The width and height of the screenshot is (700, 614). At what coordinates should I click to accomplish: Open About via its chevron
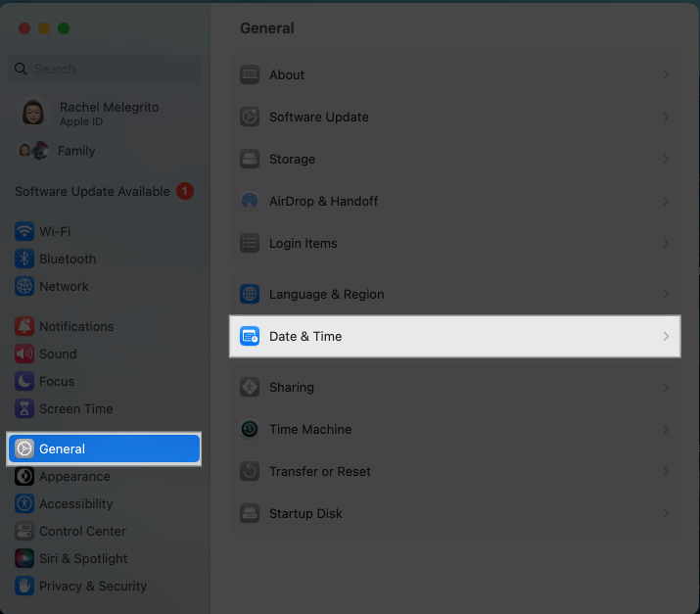[666, 74]
